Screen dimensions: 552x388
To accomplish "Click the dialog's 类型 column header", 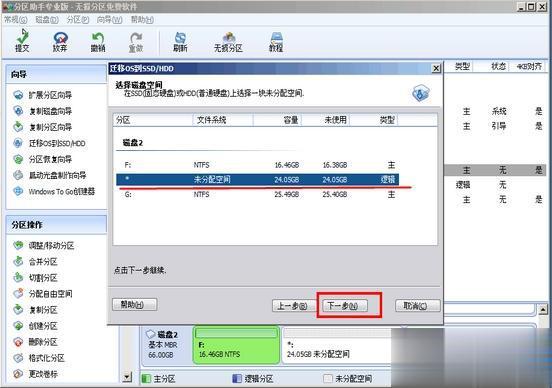I will click(374, 120).
